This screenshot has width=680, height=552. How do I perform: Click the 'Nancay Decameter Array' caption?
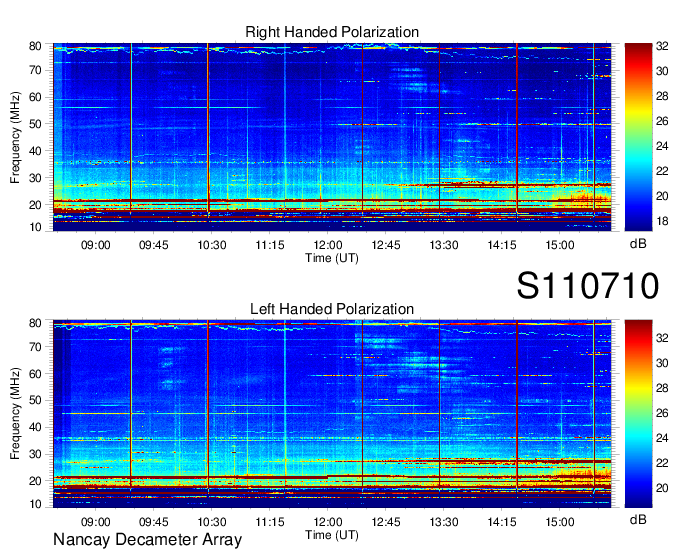(x=147, y=540)
